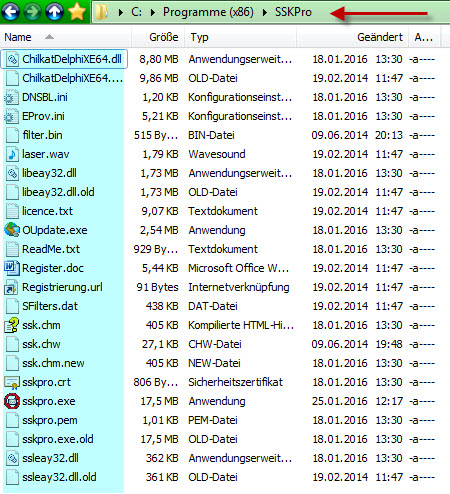
Task: Select file name ssleay32.dll.old
Action: tap(59, 477)
